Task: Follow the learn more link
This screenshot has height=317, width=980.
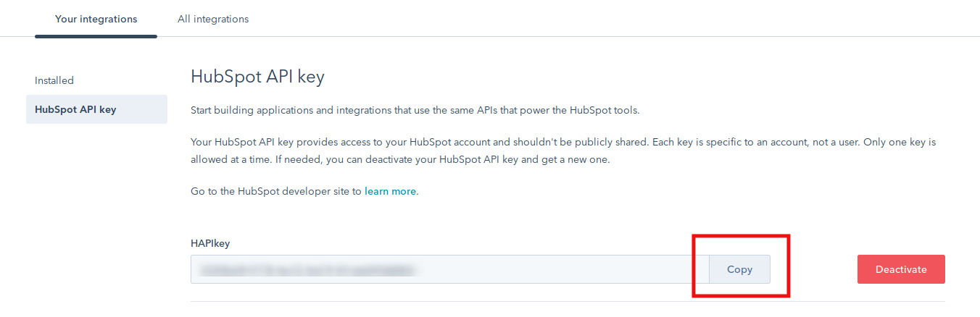Action: [x=391, y=192]
